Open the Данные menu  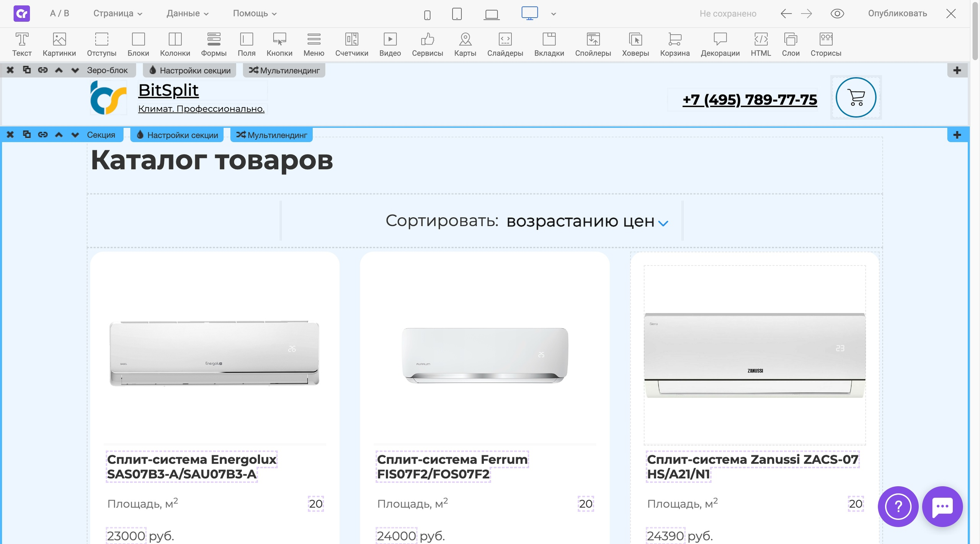[188, 13]
